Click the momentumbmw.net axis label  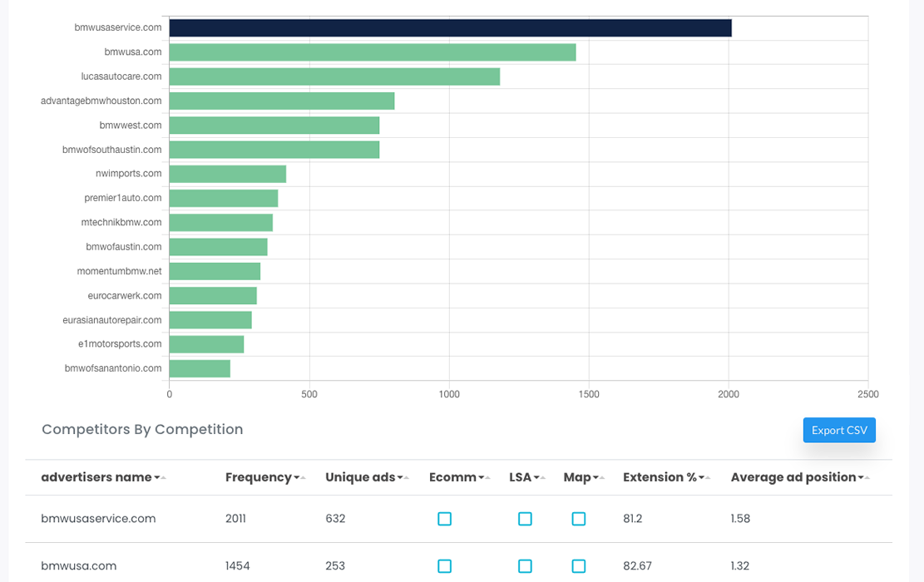119,271
